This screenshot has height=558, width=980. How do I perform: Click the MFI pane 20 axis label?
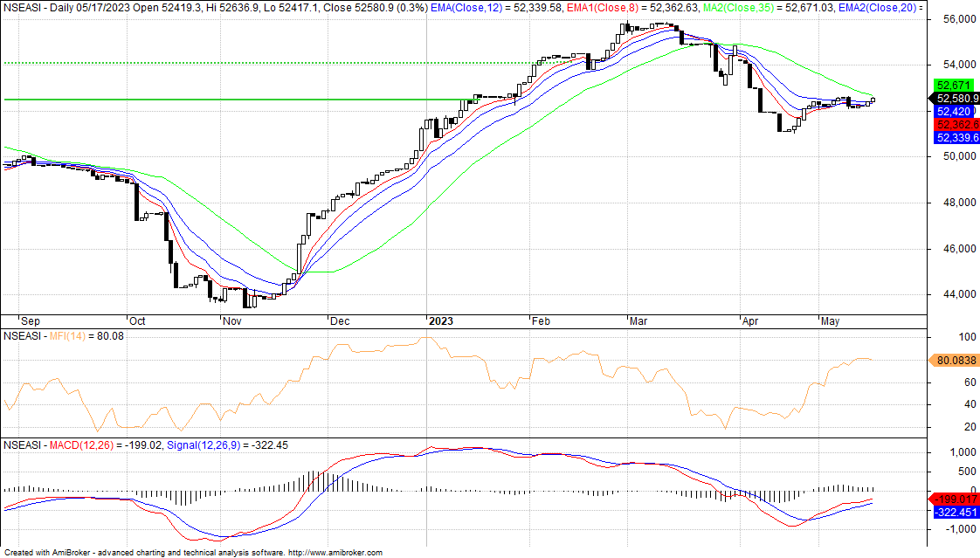[970, 427]
